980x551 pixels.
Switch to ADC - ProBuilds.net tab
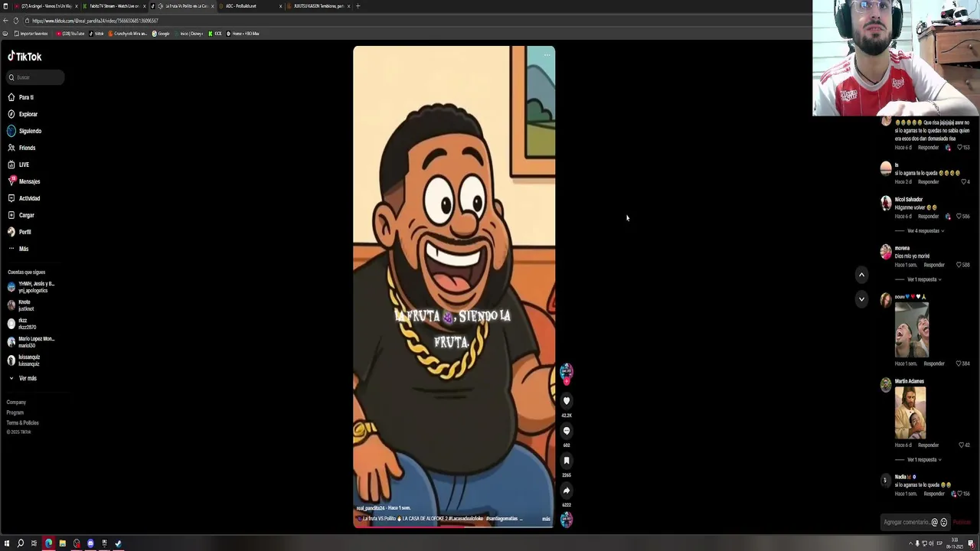pos(251,6)
